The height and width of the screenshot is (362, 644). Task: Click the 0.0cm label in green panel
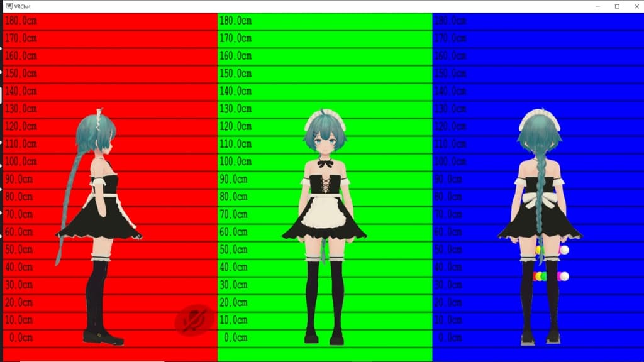click(x=236, y=338)
